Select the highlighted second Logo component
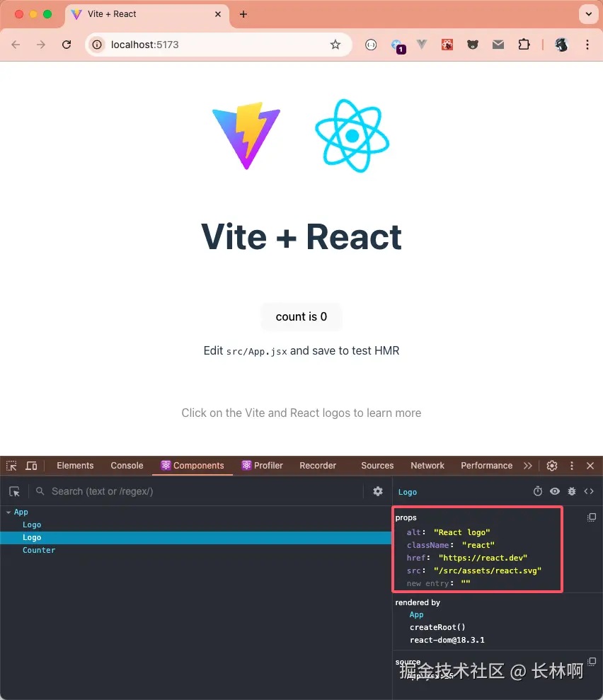Screen dimensions: 603x700 click(x=196, y=537)
